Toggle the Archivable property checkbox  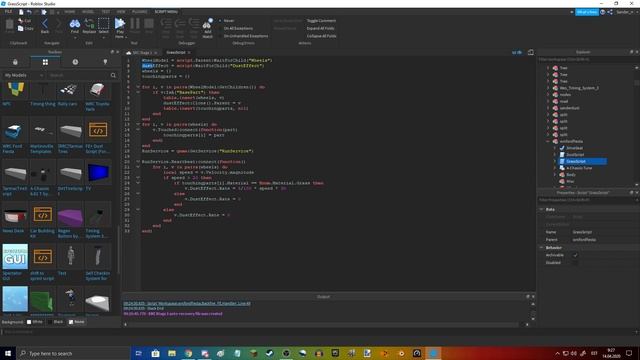pyautogui.click(x=575, y=255)
